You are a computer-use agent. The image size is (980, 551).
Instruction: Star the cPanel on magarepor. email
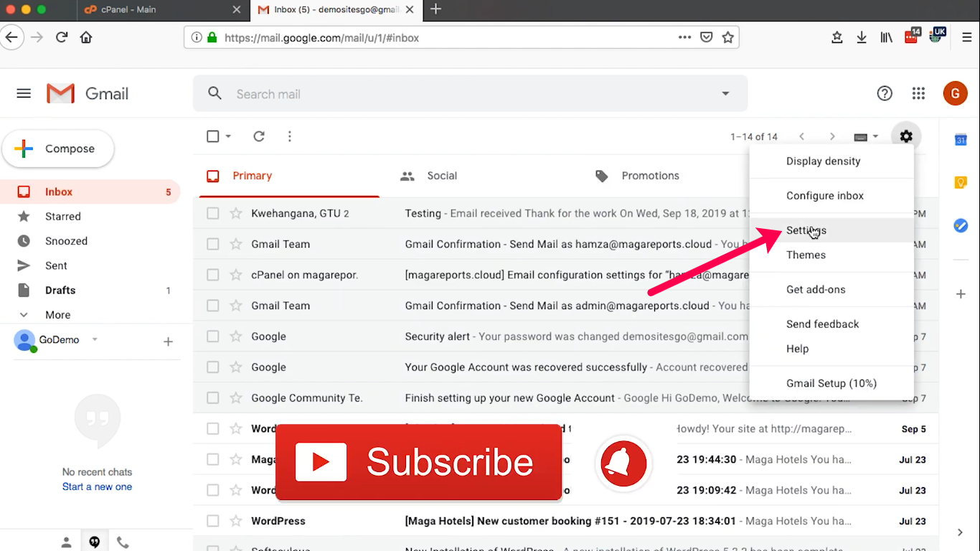(236, 275)
